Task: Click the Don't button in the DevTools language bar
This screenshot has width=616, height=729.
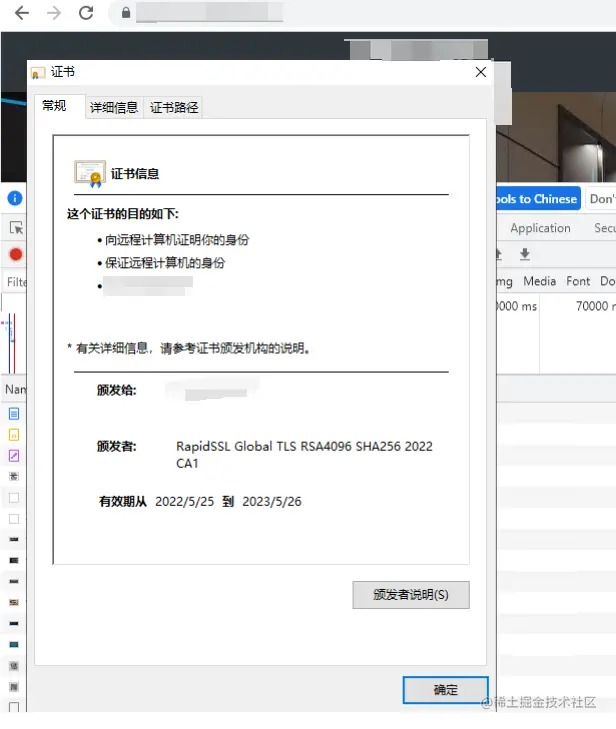Action: pyautogui.click(x=601, y=199)
